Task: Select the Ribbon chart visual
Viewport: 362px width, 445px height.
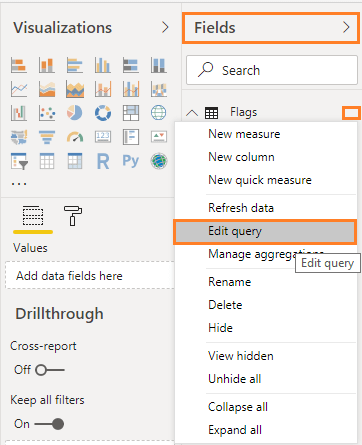Action: pyautogui.click(x=159, y=89)
